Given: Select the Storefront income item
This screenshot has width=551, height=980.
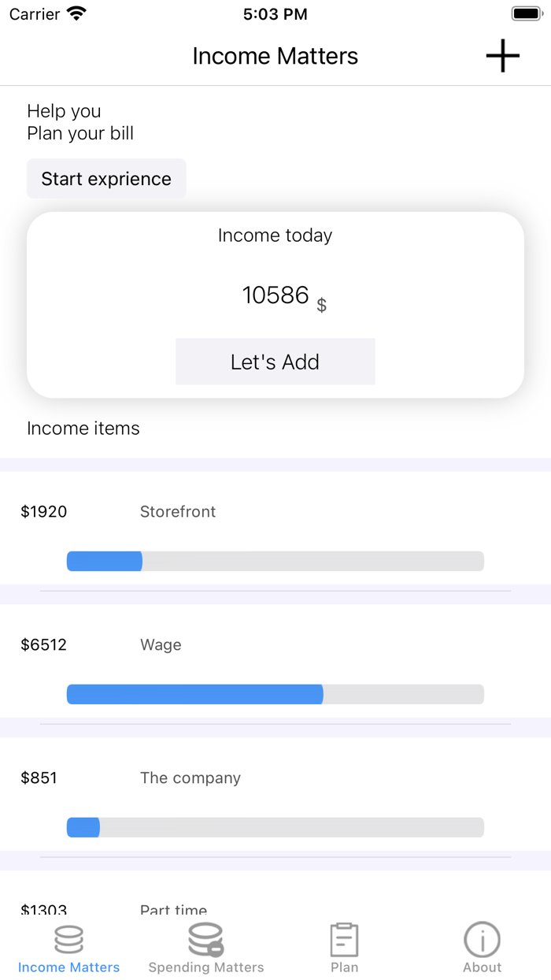Looking at the screenshot, I should 178,512.
